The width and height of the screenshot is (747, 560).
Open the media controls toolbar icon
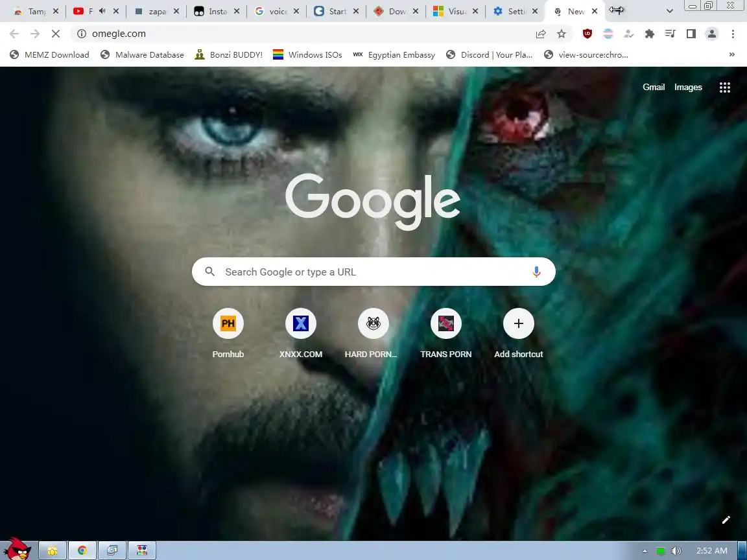click(x=670, y=34)
